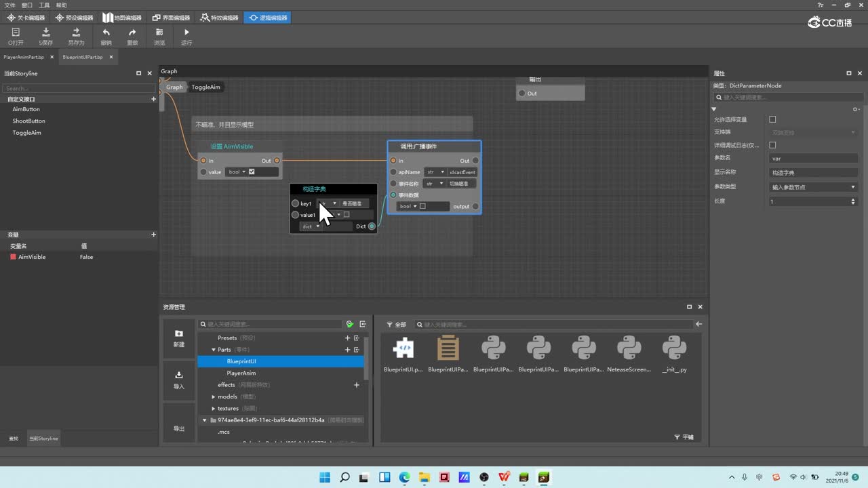
Task: Click the 重做 (Redo) arrow icon
Action: (132, 32)
